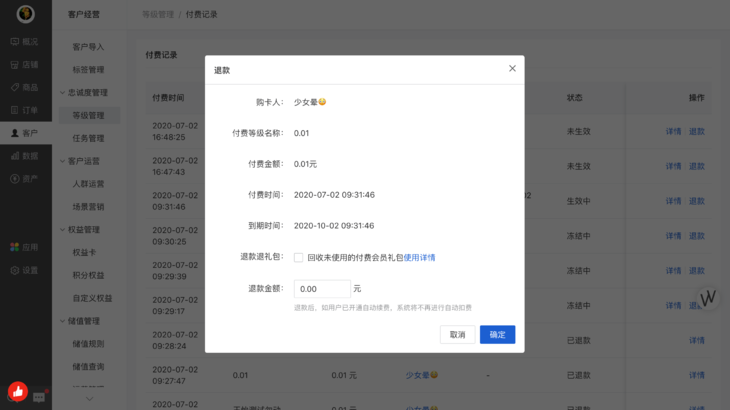This screenshot has width=730, height=410.
Task: Click the 设置 settings gear icon
Action: pos(15,270)
